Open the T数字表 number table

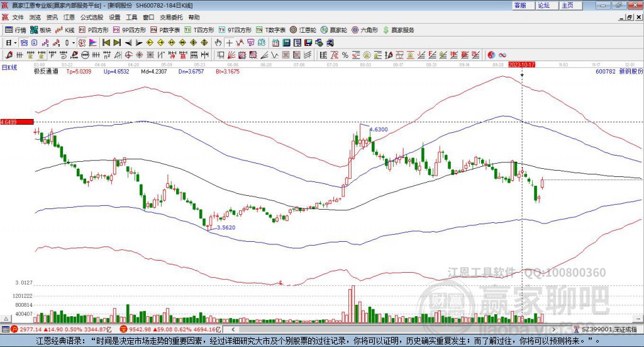pos(270,30)
